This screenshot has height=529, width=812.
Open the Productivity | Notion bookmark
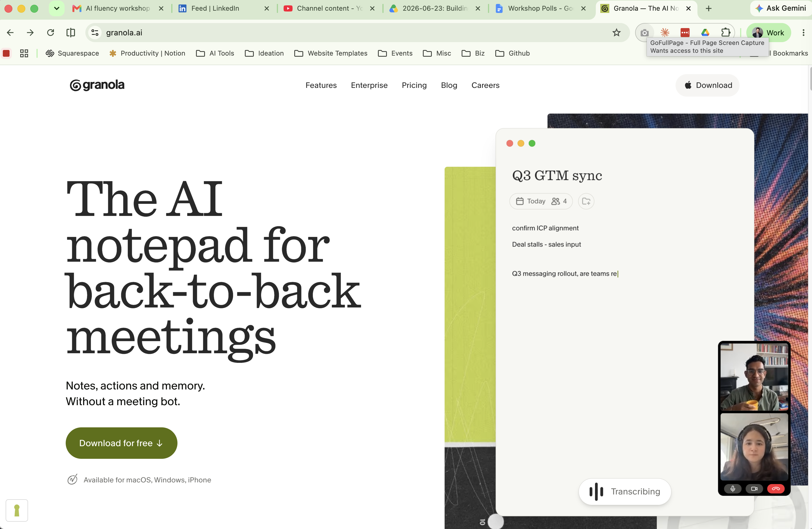pyautogui.click(x=147, y=53)
